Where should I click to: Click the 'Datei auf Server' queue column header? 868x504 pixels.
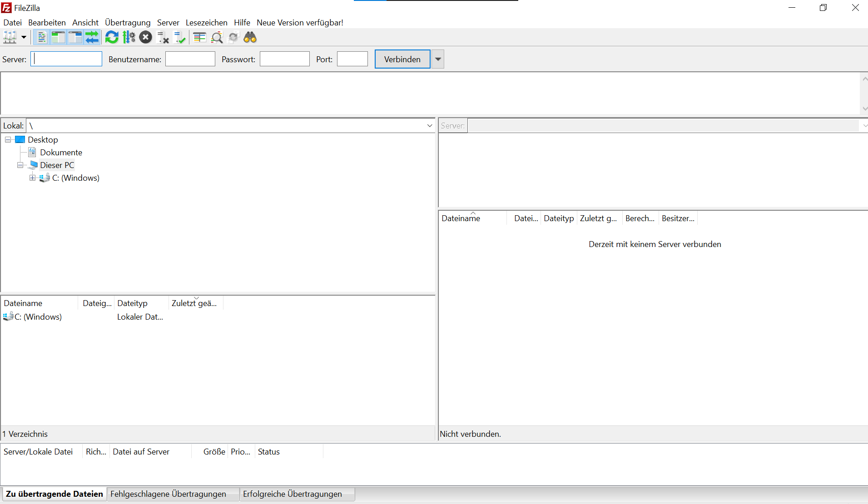(150, 452)
